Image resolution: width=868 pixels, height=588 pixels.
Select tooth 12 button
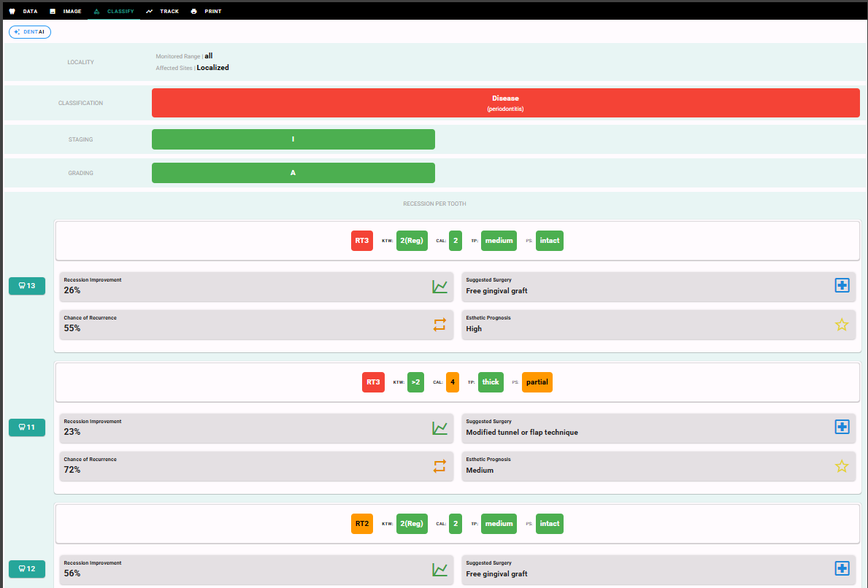pos(27,568)
